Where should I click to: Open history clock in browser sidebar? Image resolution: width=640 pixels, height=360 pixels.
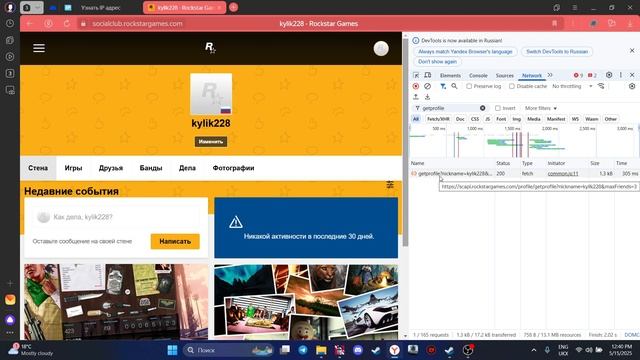point(10,24)
